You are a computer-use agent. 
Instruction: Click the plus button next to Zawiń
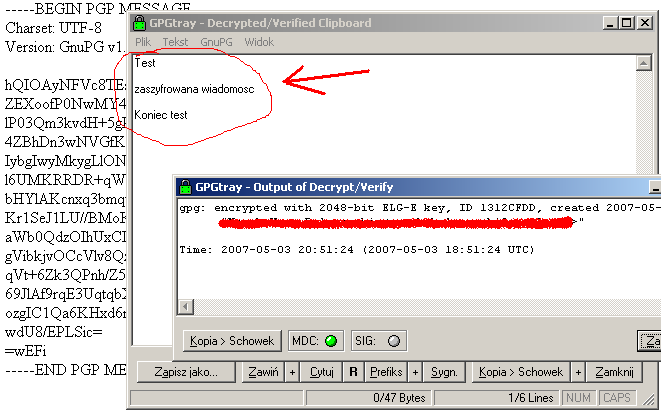[292, 372]
